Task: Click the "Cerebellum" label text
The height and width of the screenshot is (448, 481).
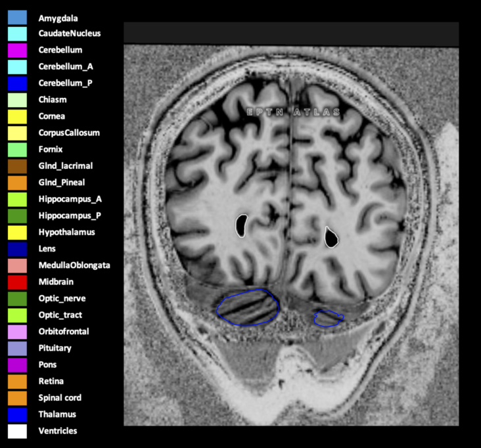Action: click(x=60, y=50)
